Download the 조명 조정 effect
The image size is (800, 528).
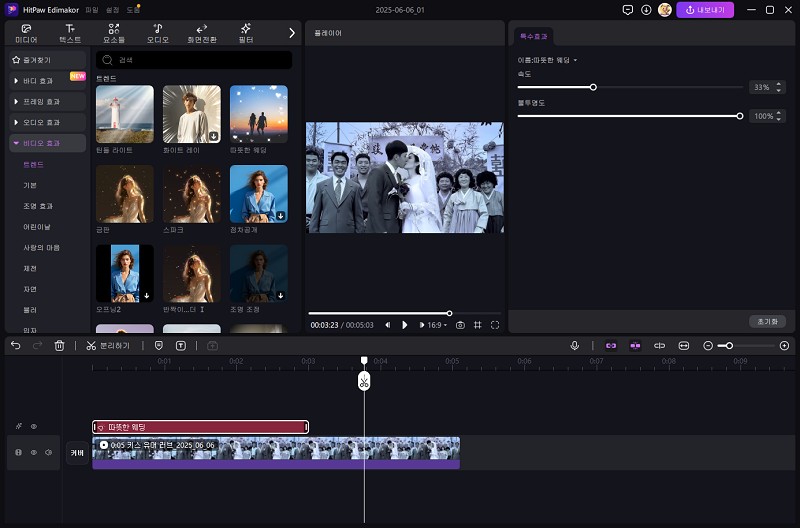[x=281, y=295]
